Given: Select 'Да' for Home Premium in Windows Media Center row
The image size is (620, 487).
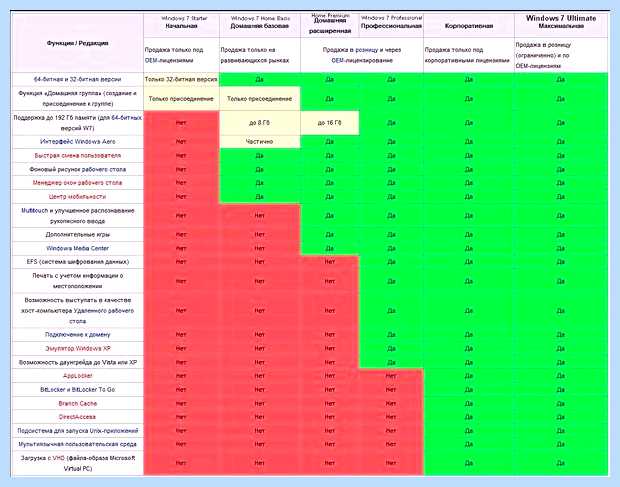Looking at the screenshot, I should [x=329, y=248].
